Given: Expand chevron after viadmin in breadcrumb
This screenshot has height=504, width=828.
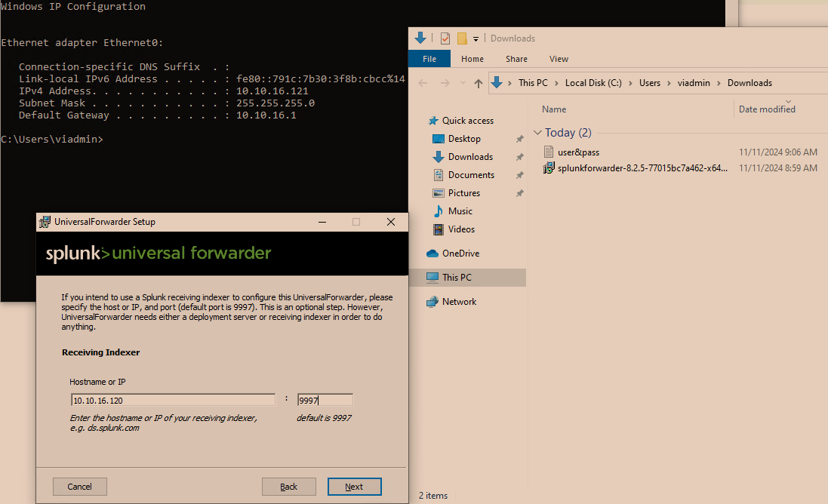Looking at the screenshot, I should click(719, 84).
